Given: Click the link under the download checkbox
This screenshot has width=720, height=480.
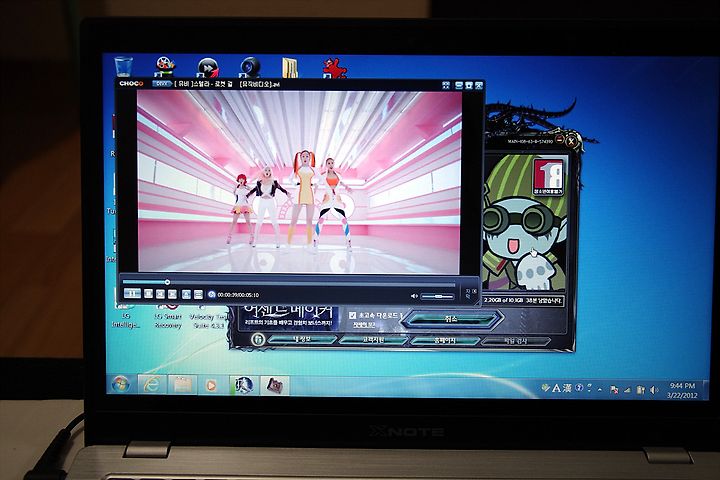Looking at the screenshot, I should pos(364,325).
